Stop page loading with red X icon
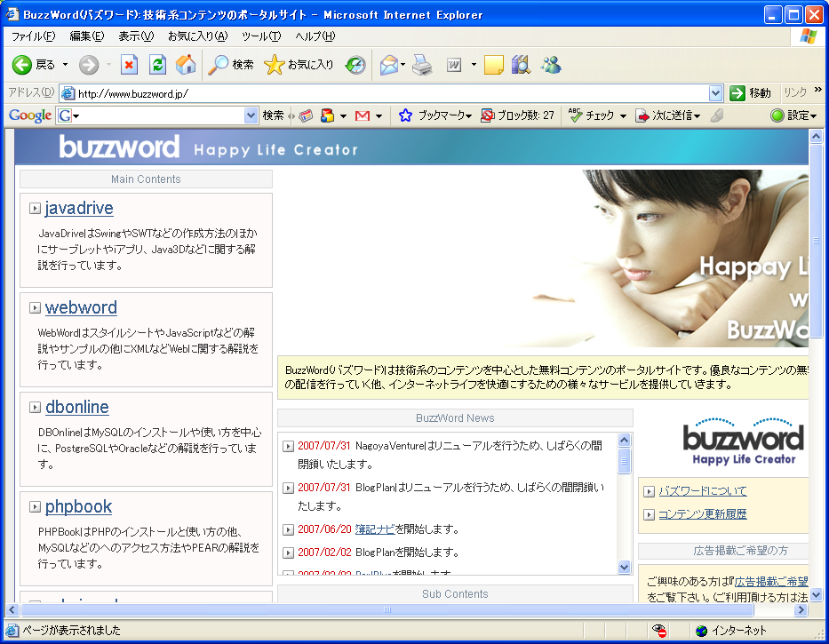The image size is (829, 644). tap(129, 65)
